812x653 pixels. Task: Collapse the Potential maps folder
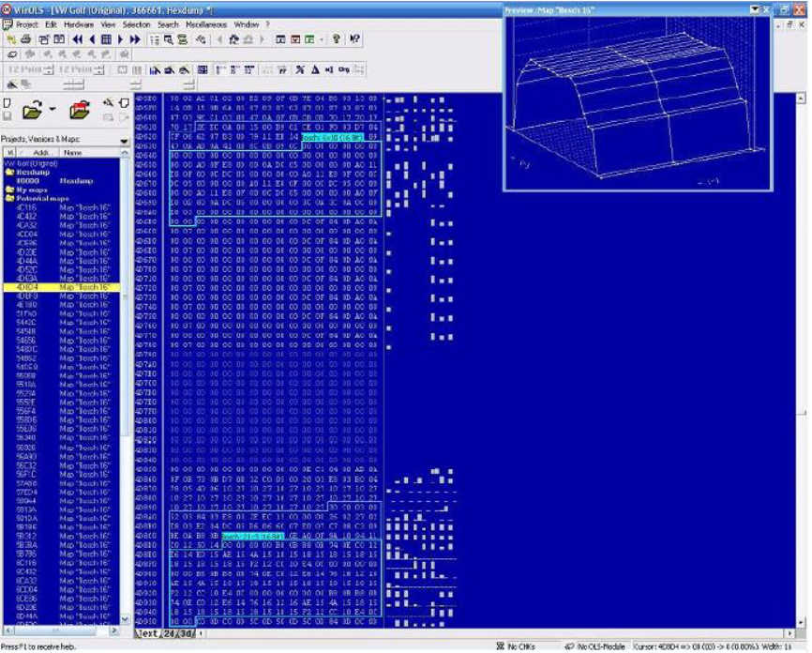click(10, 198)
